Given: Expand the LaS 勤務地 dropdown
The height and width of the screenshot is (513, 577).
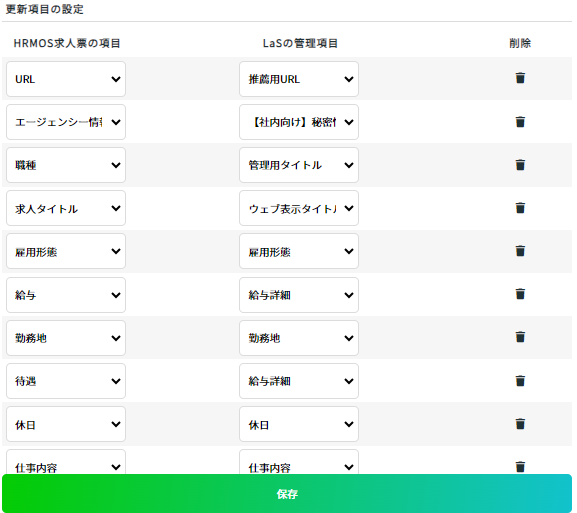Looking at the screenshot, I should point(299,338).
